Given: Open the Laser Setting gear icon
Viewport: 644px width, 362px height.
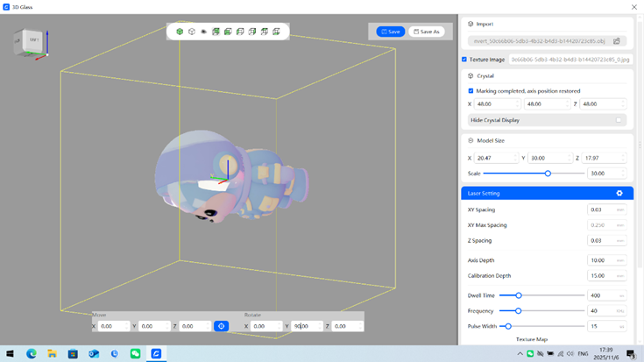Looking at the screenshot, I should 619,193.
